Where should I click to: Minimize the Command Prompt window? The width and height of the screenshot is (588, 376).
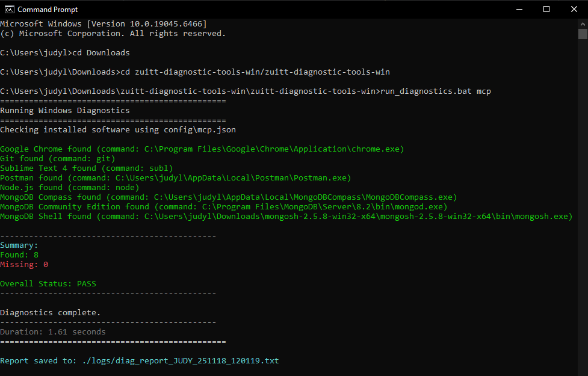click(x=519, y=9)
